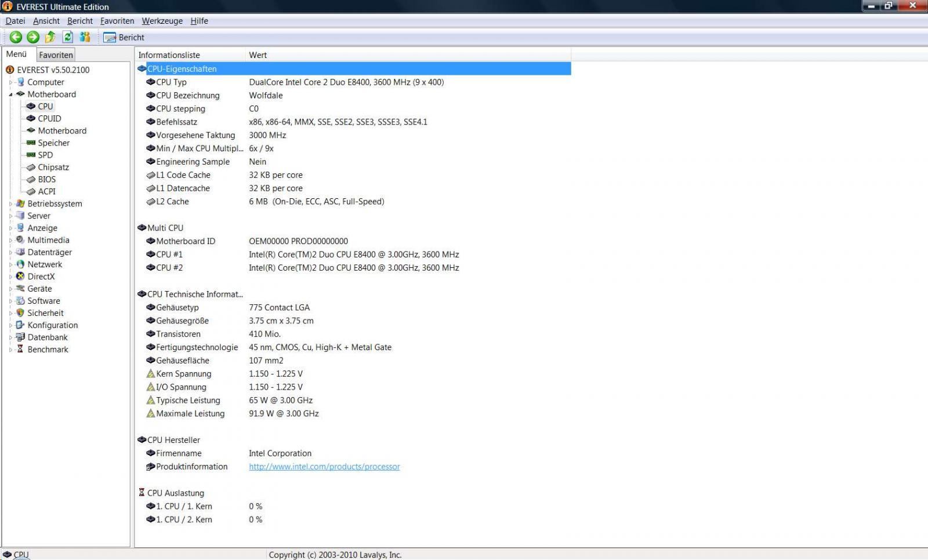Click the Software icon in the tree

(x=21, y=301)
